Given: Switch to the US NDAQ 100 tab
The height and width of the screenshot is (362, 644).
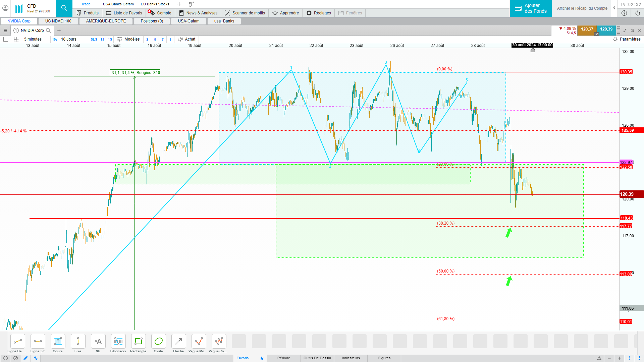Looking at the screenshot, I should click(58, 21).
